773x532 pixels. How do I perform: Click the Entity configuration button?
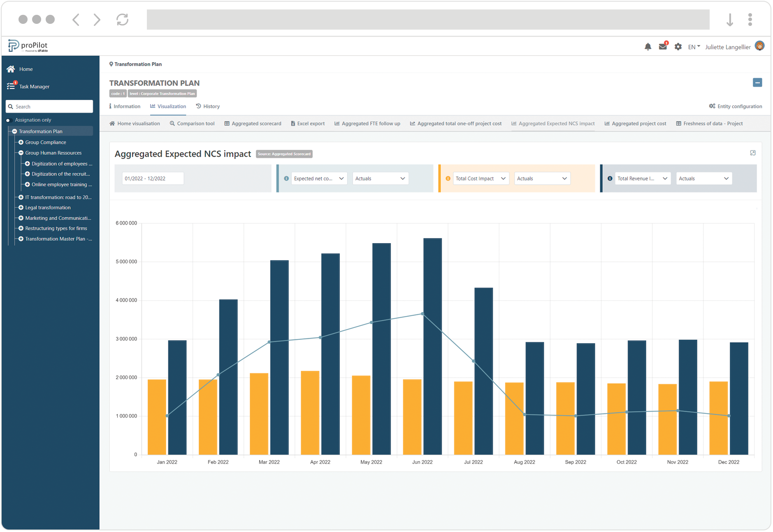tap(736, 106)
